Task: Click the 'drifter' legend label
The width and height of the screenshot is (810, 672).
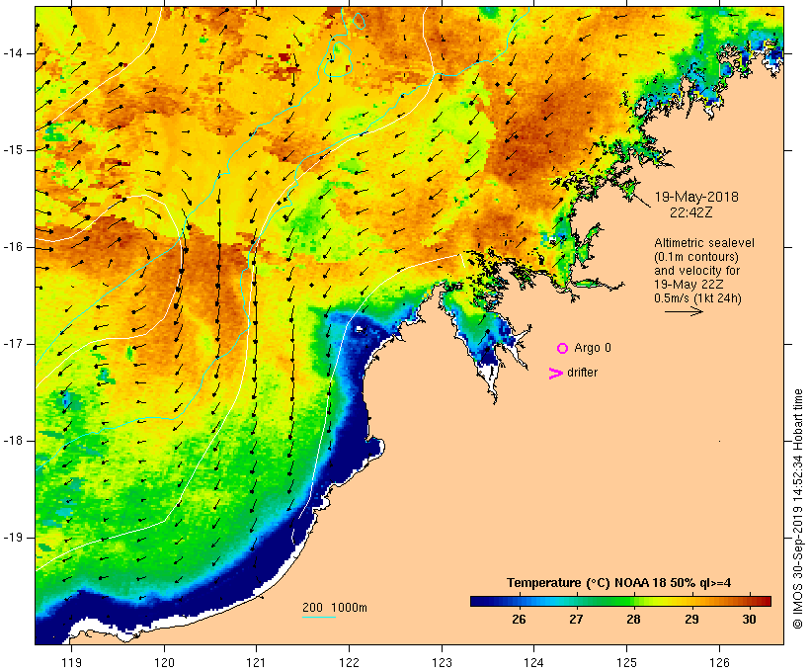Action: click(582, 373)
